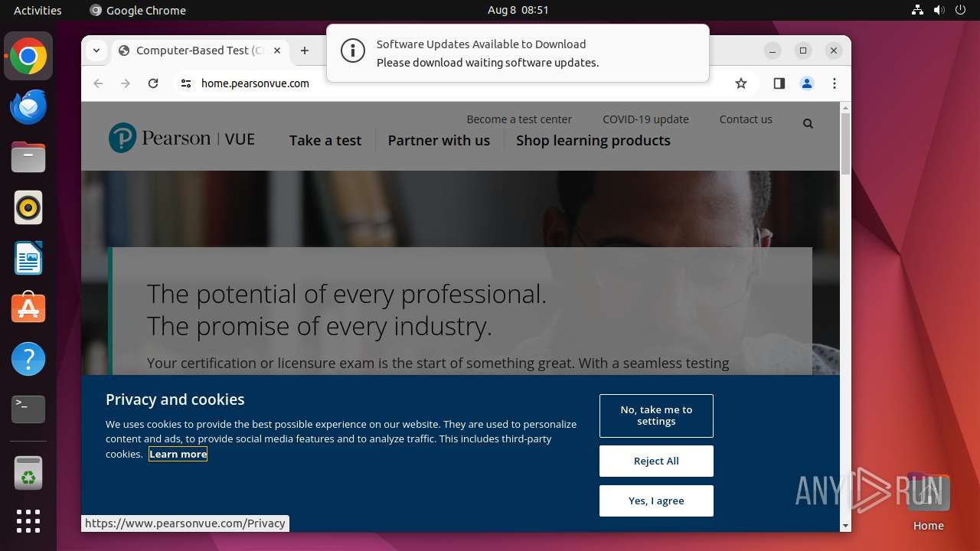This screenshot has width=980, height=551.
Task: Expand Chrome tab search dropdown
Action: click(x=96, y=51)
